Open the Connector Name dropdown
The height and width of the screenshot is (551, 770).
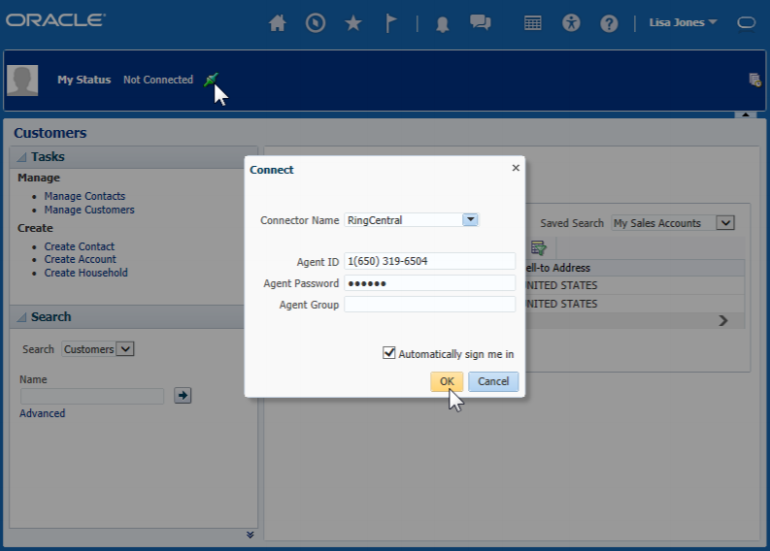pos(470,220)
